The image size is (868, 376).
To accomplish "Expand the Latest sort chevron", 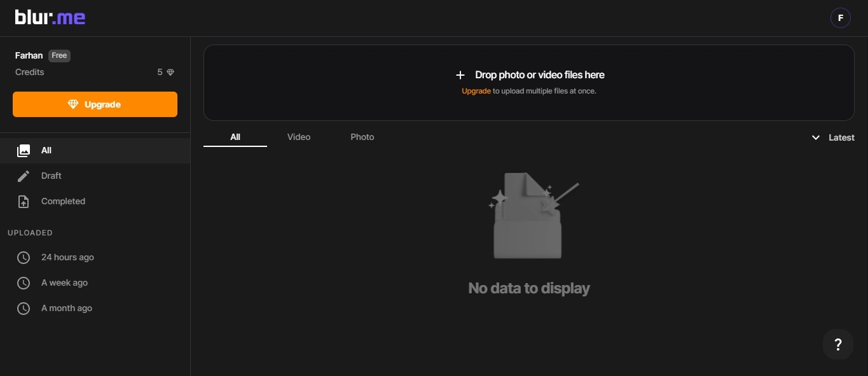I will (816, 138).
